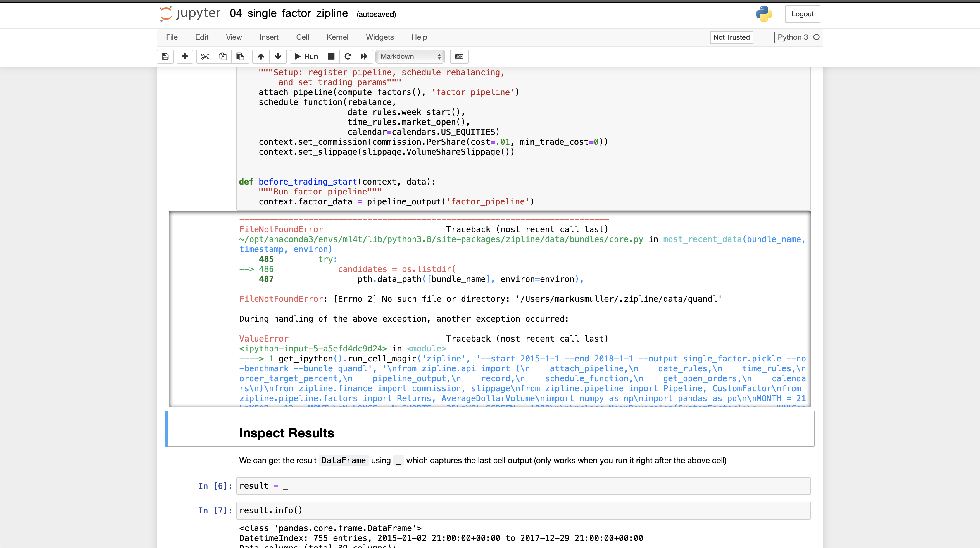
Task: Click the Not Trusted button
Action: point(731,37)
